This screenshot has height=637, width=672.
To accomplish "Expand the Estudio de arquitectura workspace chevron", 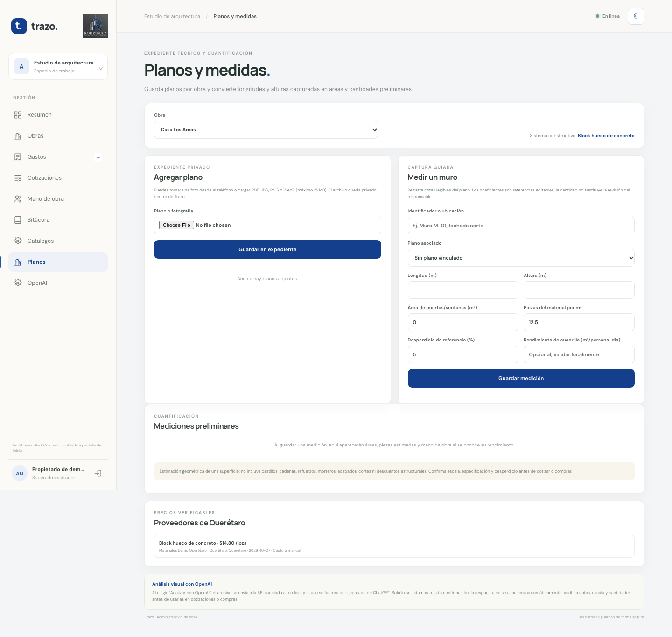I will point(101,69).
